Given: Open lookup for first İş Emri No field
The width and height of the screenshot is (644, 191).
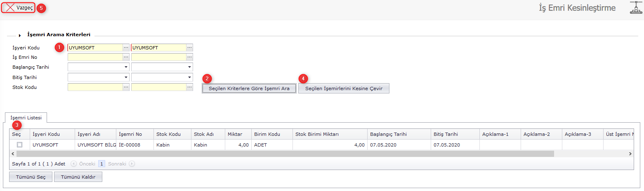Looking at the screenshot, I should (x=126, y=57).
